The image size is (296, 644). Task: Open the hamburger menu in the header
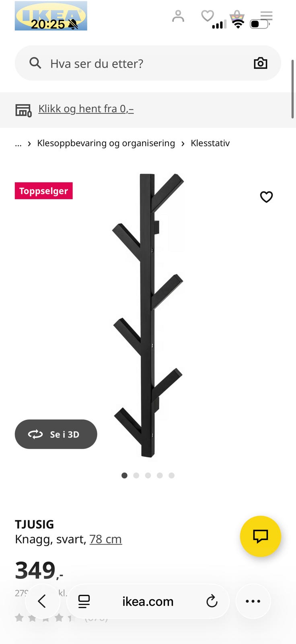266,16
